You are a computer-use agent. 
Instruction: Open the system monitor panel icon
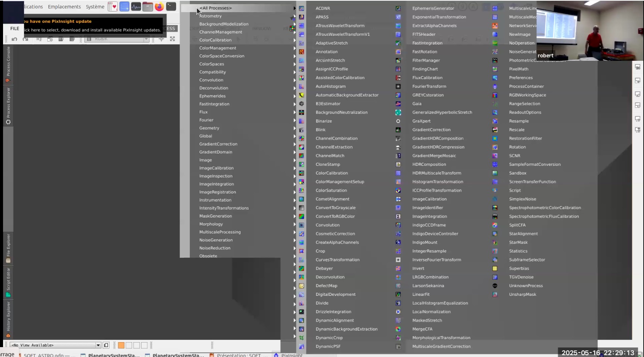[136, 6]
